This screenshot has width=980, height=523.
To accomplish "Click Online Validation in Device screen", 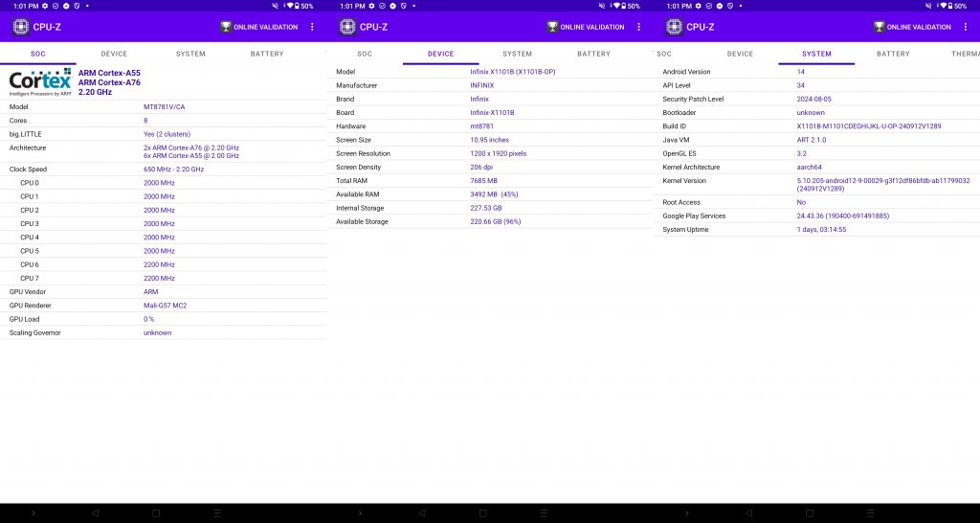I will coord(586,27).
